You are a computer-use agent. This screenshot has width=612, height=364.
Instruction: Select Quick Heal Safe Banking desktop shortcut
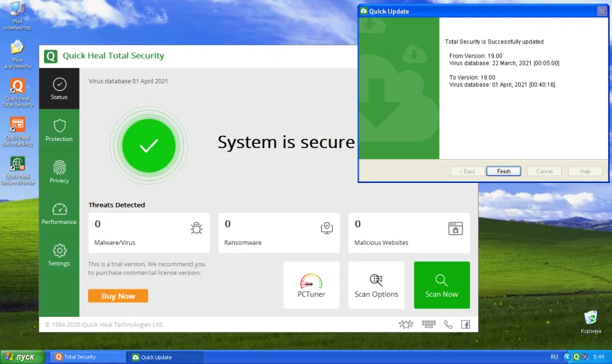(x=18, y=132)
